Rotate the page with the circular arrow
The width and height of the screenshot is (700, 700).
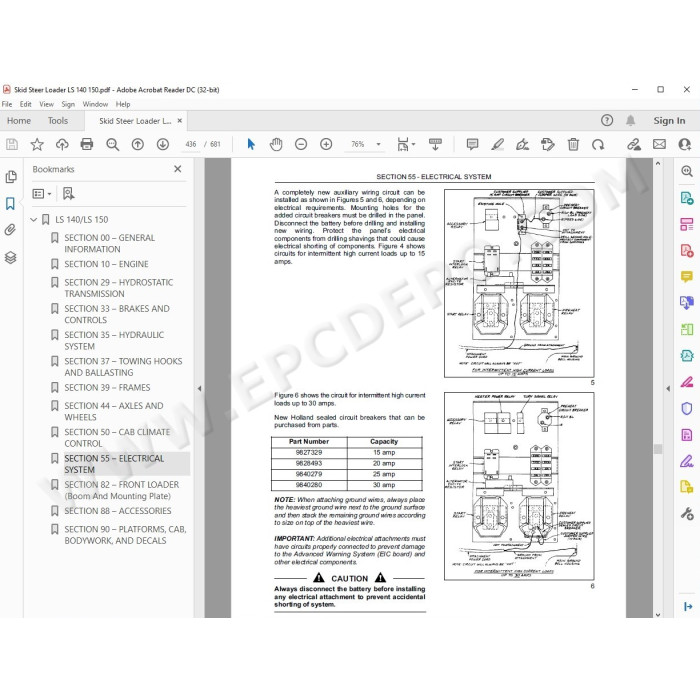(598, 144)
